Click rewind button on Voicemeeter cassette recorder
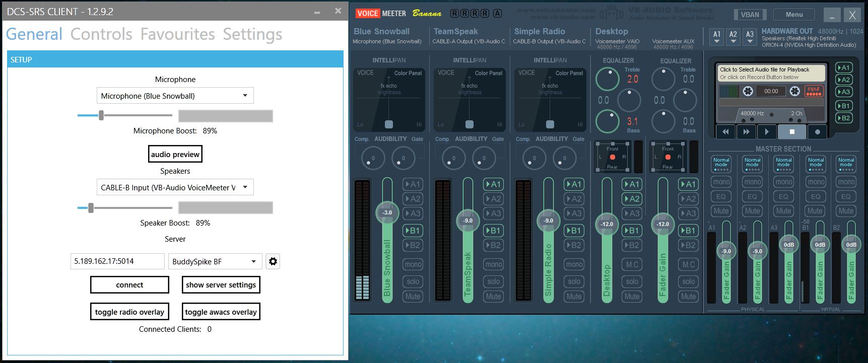Image resolution: width=868 pixels, height=363 pixels. pyautogui.click(x=725, y=132)
